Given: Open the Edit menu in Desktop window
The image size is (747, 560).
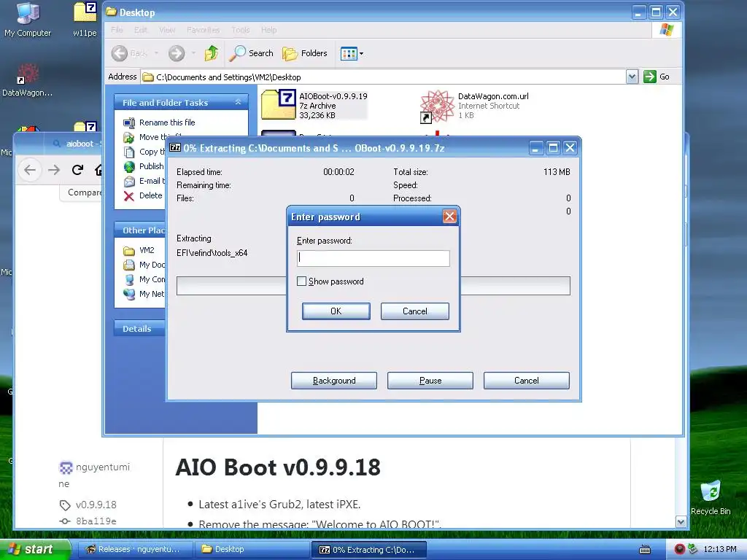Looking at the screenshot, I should click(141, 30).
